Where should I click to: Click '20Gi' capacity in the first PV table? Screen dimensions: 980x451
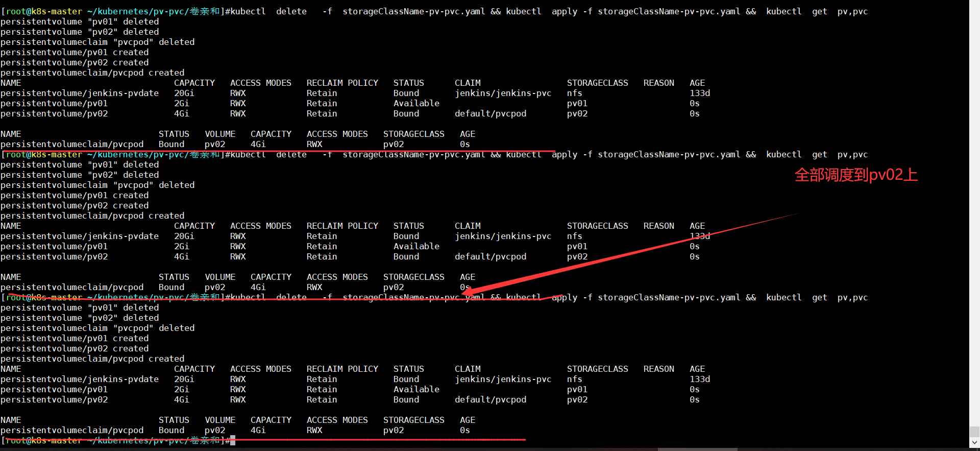point(184,93)
